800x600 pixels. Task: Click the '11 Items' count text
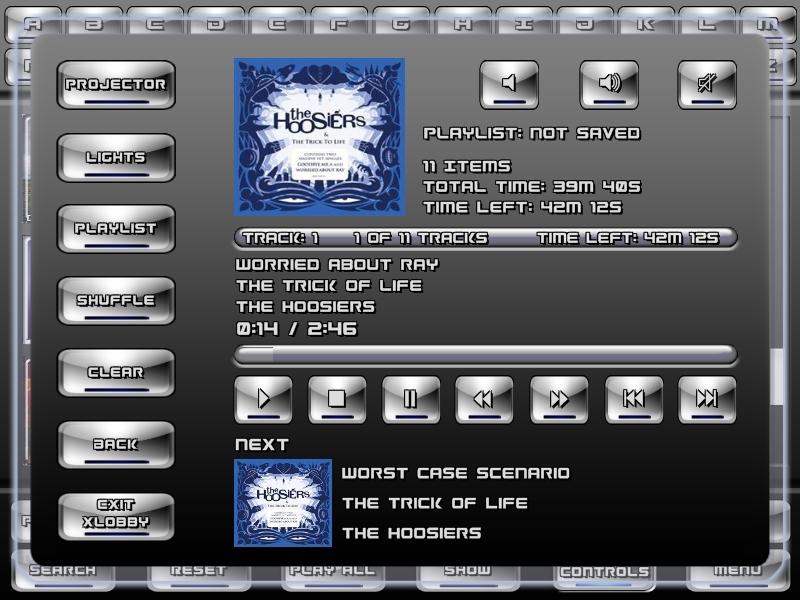(x=467, y=166)
